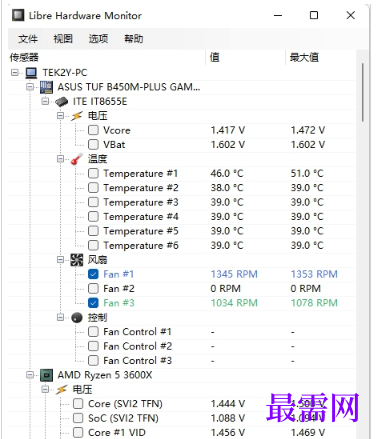Click the lightning voltage icon under ITE IT8655E

coord(77,116)
